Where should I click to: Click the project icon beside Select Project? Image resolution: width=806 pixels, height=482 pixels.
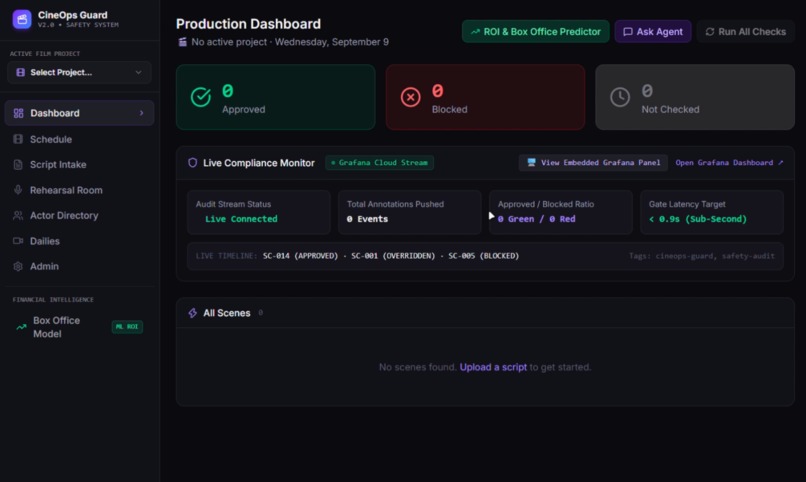pos(21,72)
